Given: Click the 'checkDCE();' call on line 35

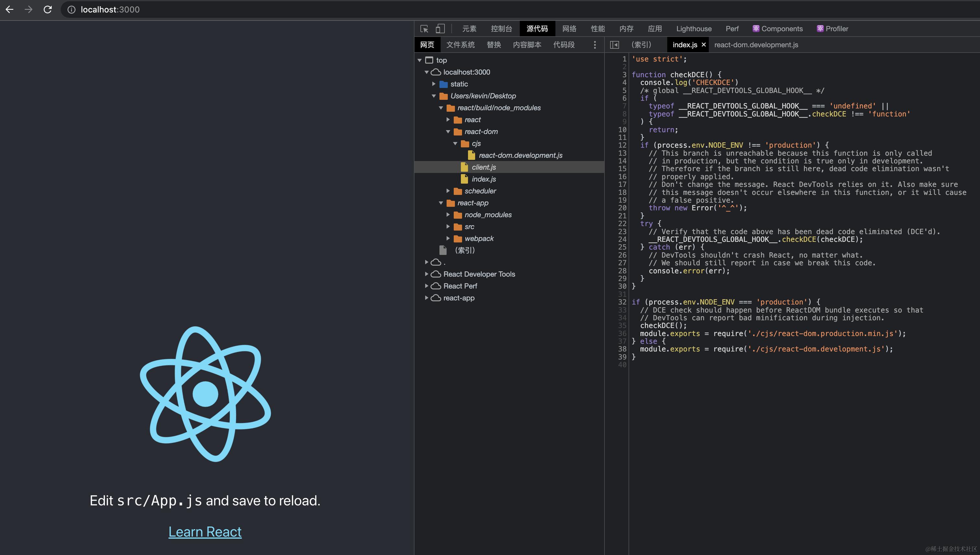Looking at the screenshot, I should (x=663, y=325).
